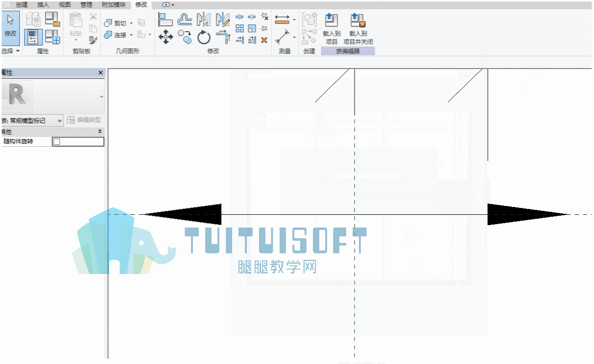This screenshot has width=594, height=364.
Task: Open the 附加模块 ribbon tab
Action: (x=113, y=4)
